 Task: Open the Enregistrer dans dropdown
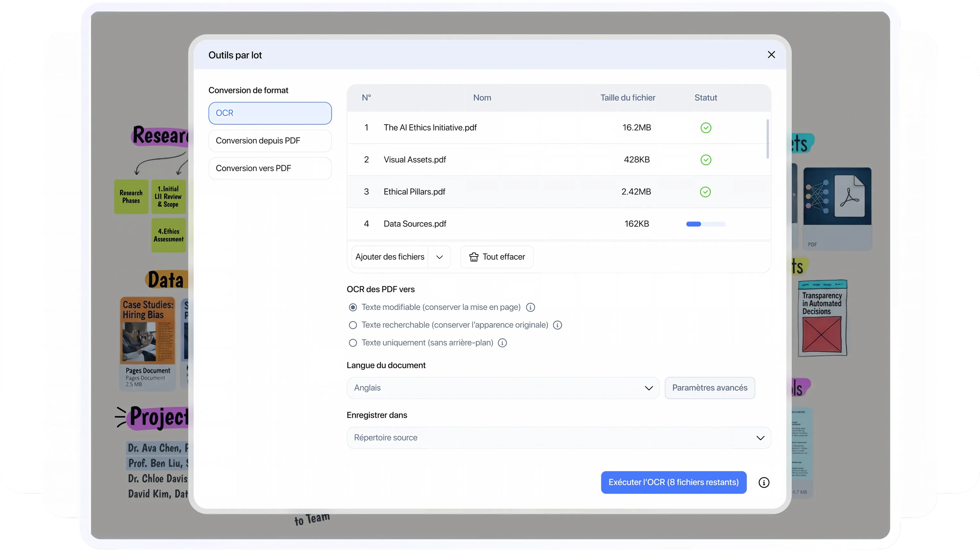(x=559, y=438)
